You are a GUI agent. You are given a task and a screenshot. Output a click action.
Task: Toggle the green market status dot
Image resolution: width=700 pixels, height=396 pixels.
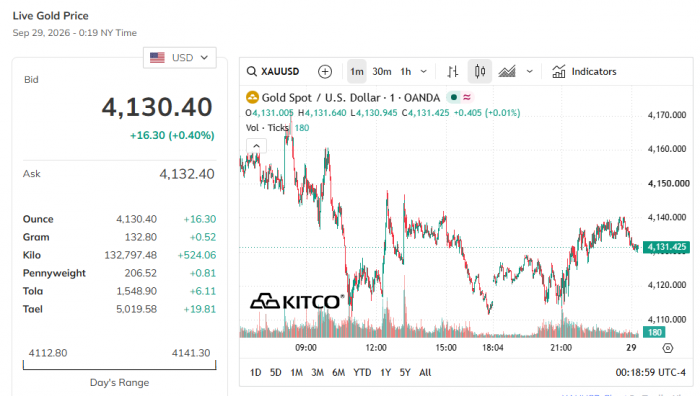(x=454, y=97)
